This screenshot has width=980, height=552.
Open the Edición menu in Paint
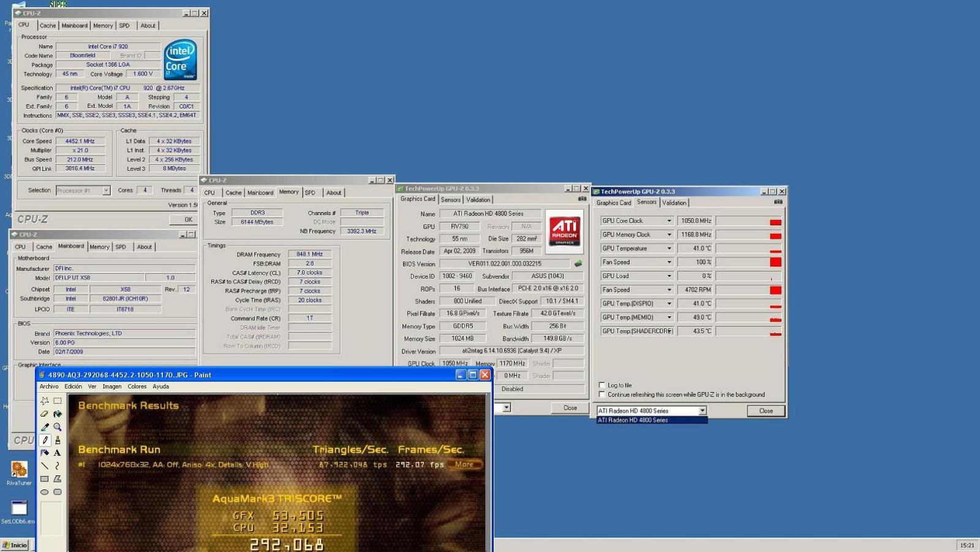click(73, 387)
